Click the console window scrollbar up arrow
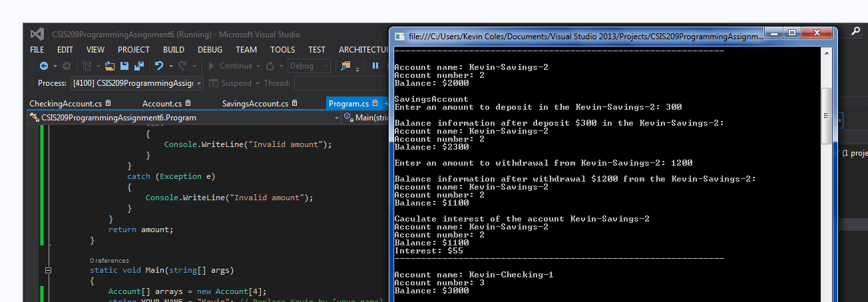The height and width of the screenshot is (302, 868). [826, 53]
